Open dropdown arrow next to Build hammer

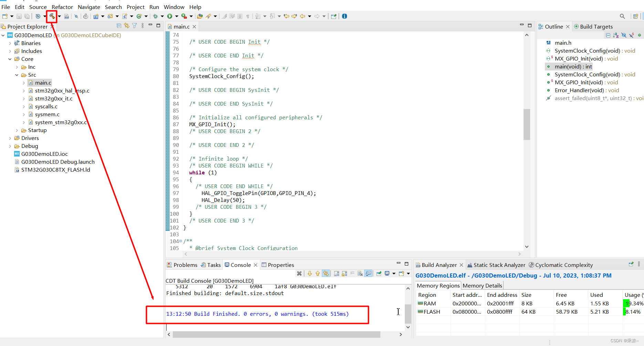[x=59, y=16]
